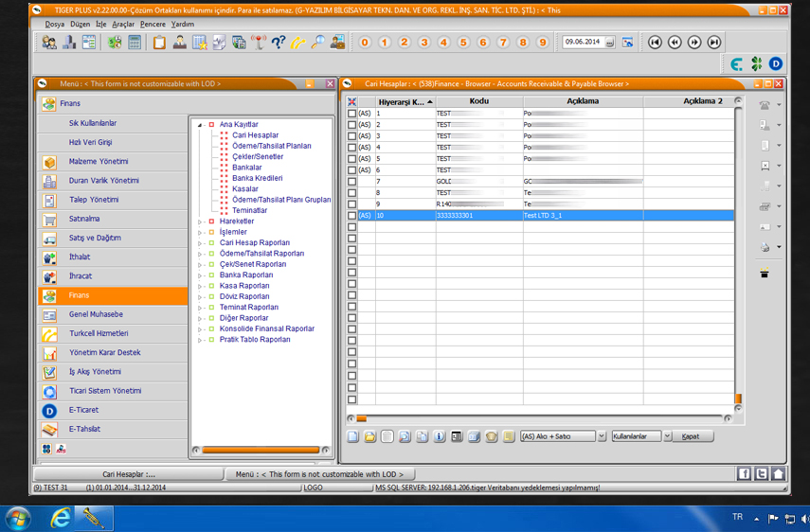The image size is (810, 532).
Task: Open the users icon in main toolbar
Action: [x=49, y=43]
